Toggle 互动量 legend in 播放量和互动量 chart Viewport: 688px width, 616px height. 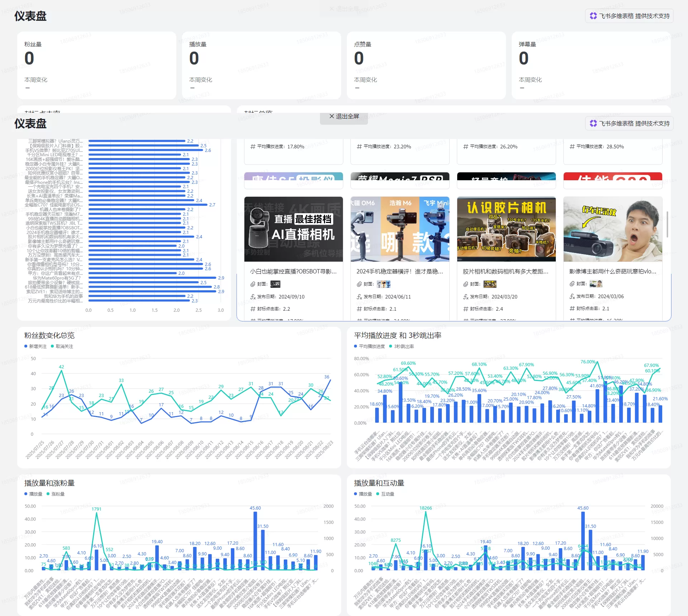385,494
